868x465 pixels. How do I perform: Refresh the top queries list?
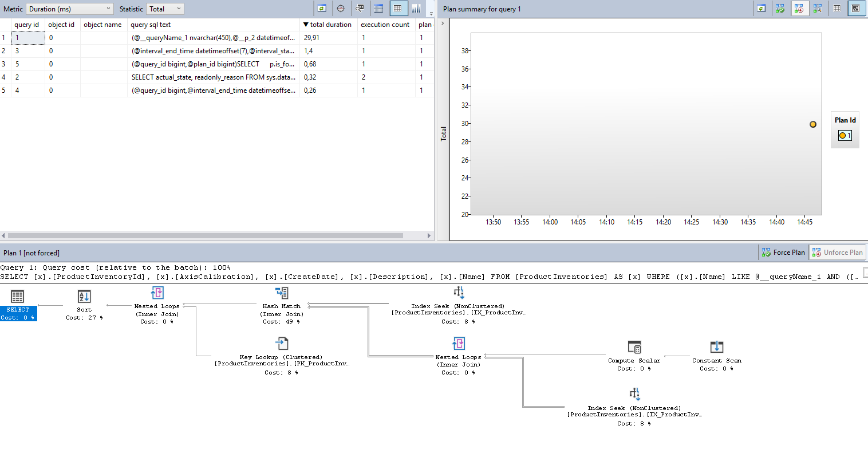click(x=322, y=9)
